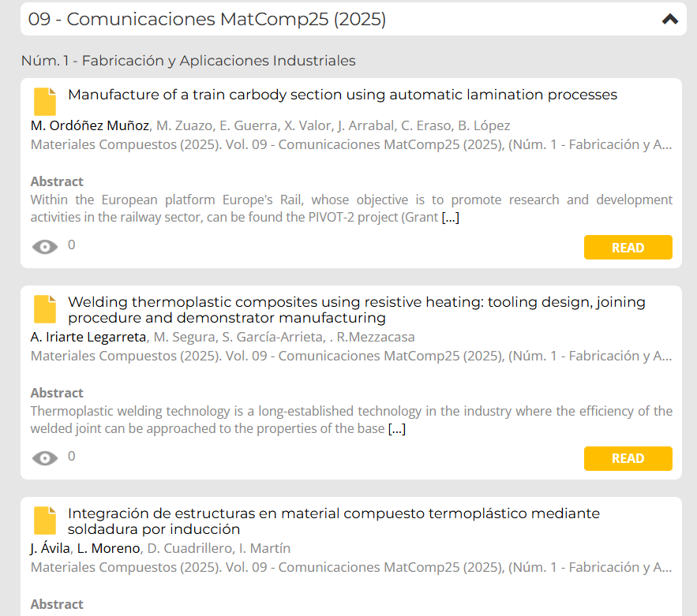Viewport: 697px width, 616px height.
Task: Expand the Welding abstract via [...] link
Action: pyautogui.click(x=397, y=428)
